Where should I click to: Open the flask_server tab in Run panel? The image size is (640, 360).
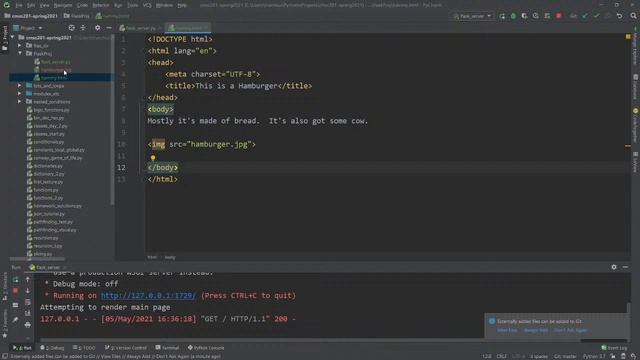click(48, 267)
